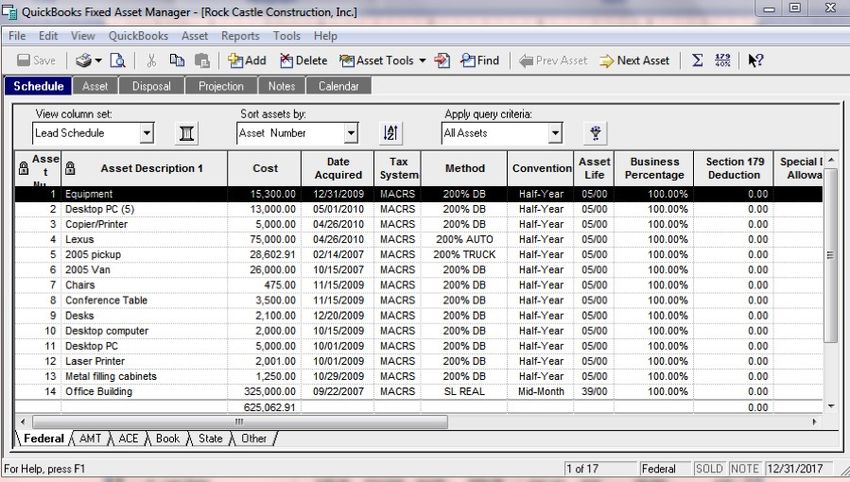Select the Office Building asset row
Image resolution: width=850 pixels, height=482 pixels.
click(x=418, y=391)
